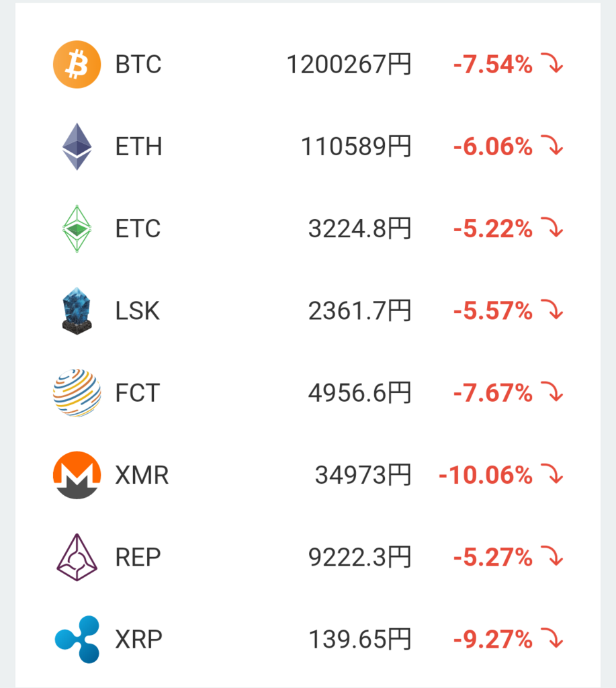Viewport: 616px width, 688px height.
Task: Open the Ripple blue logo icon
Action: pos(77,640)
